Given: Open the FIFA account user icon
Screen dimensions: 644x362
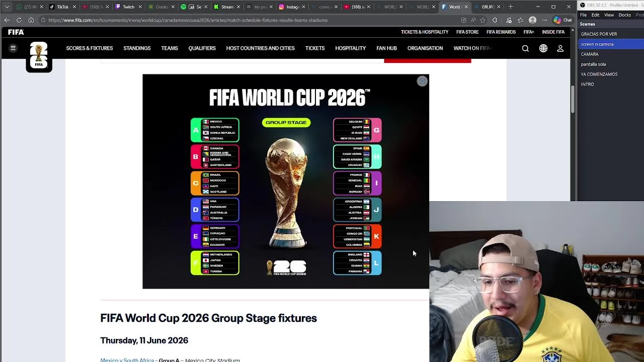Looking at the screenshot, I should coord(560,49).
